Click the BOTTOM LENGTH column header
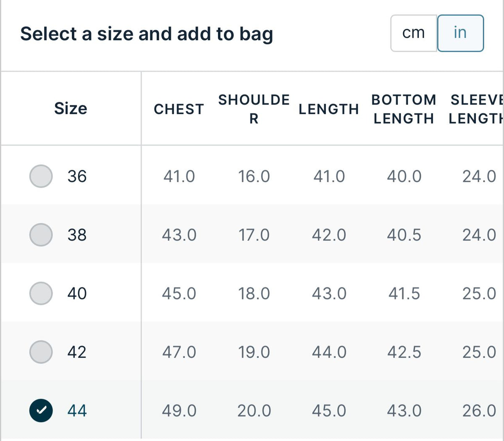This screenshot has height=441, width=504. [404, 109]
